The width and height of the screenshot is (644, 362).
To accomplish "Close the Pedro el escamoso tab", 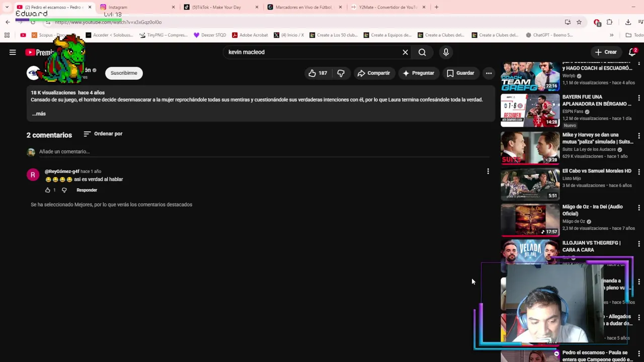I will 90,7.
